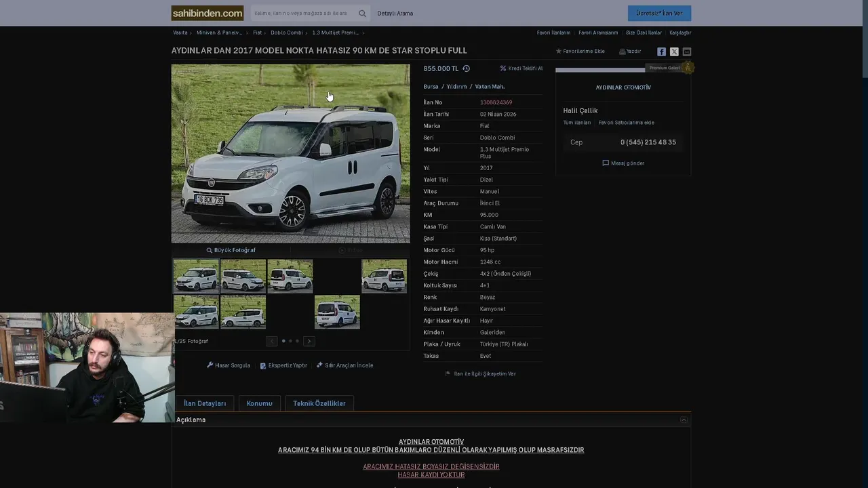Click the previous thumbnails page arrow
This screenshot has width=868, height=488.
click(x=271, y=341)
